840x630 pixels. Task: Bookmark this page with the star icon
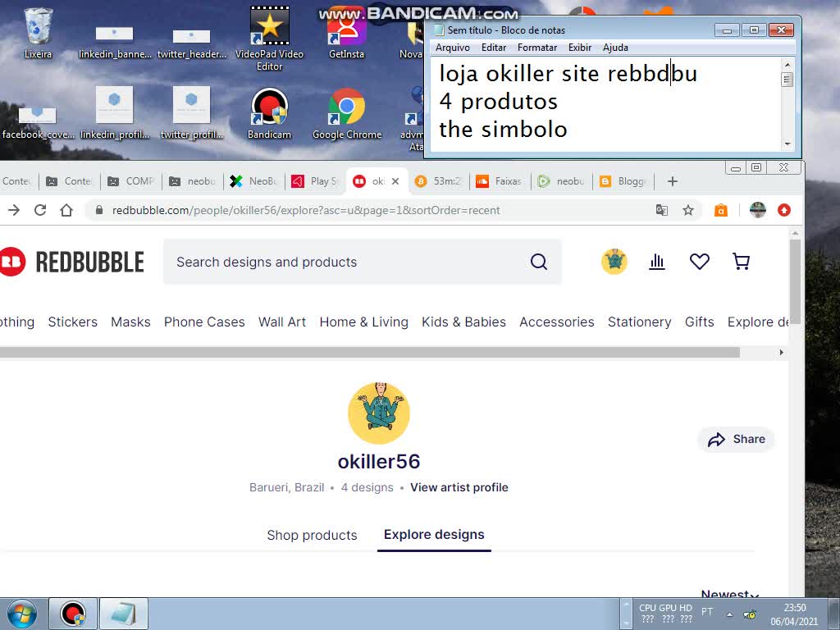click(x=688, y=210)
